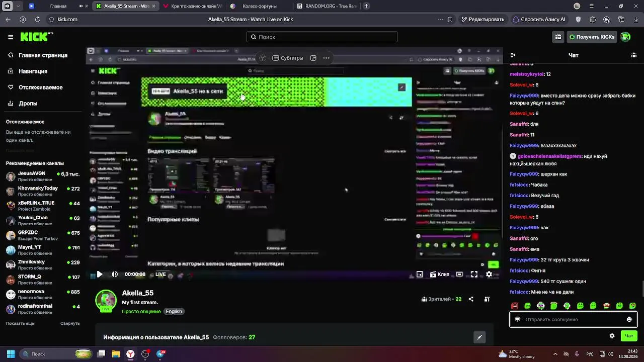Click Спросить Алису AI button
Image resolution: width=644 pixels, height=362 pixels.
[x=539, y=20]
